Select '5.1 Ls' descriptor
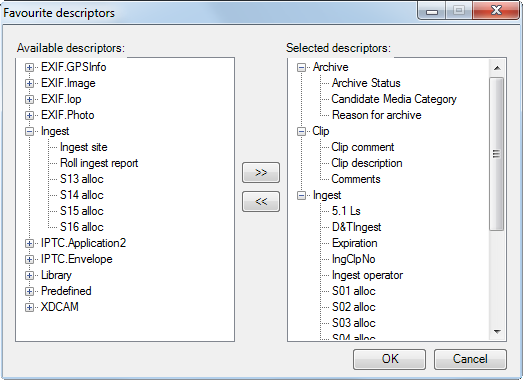Viewport: 523px width, 380px height. pyautogui.click(x=346, y=211)
